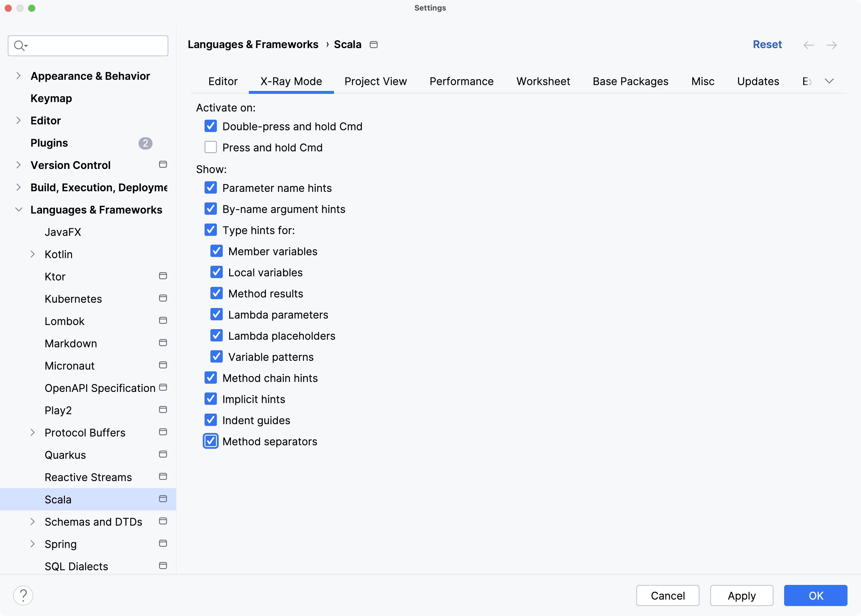Toggle the Press and hold Cmd checkbox
This screenshot has height=616, width=861.
pyautogui.click(x=211, y=147)
